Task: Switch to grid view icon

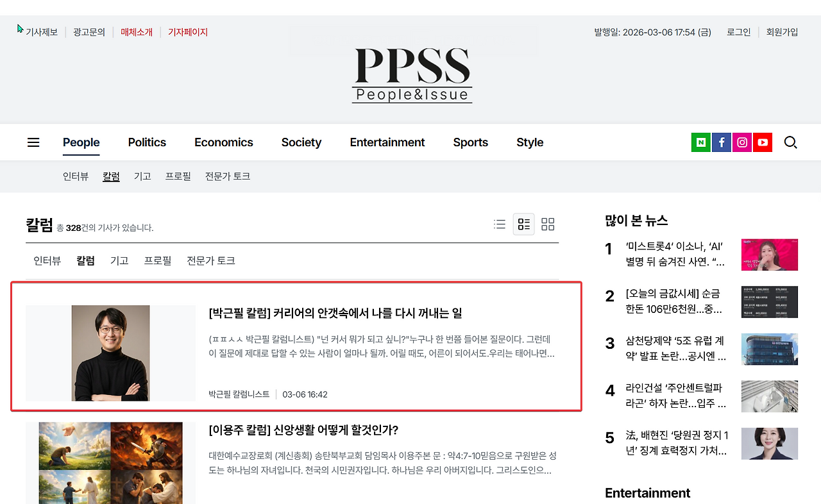Action: click(548, 224)
